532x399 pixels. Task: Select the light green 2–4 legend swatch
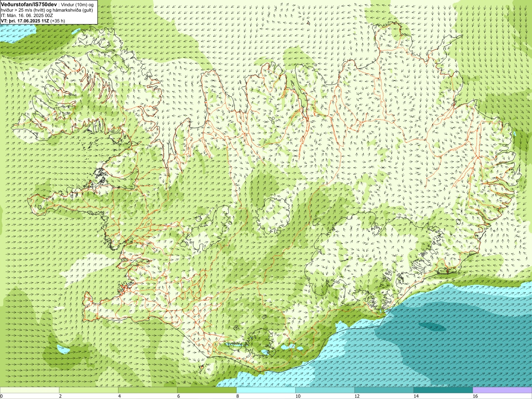(89, 390)
